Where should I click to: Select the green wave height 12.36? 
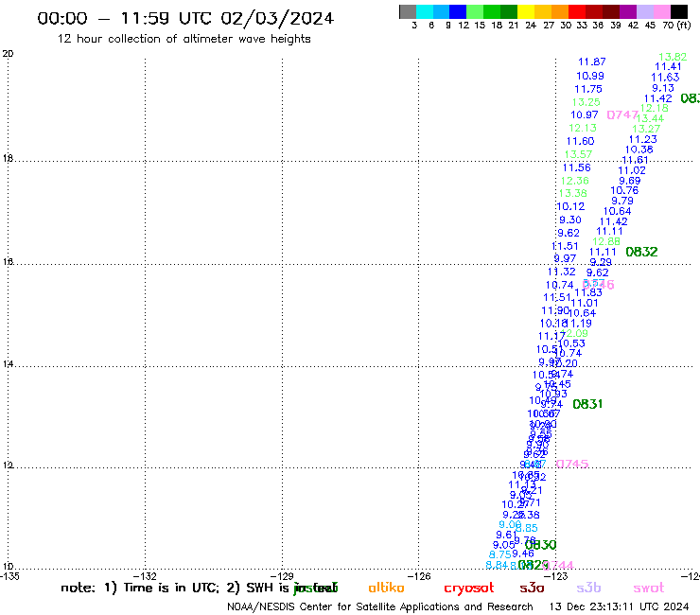tap(575, 181)
